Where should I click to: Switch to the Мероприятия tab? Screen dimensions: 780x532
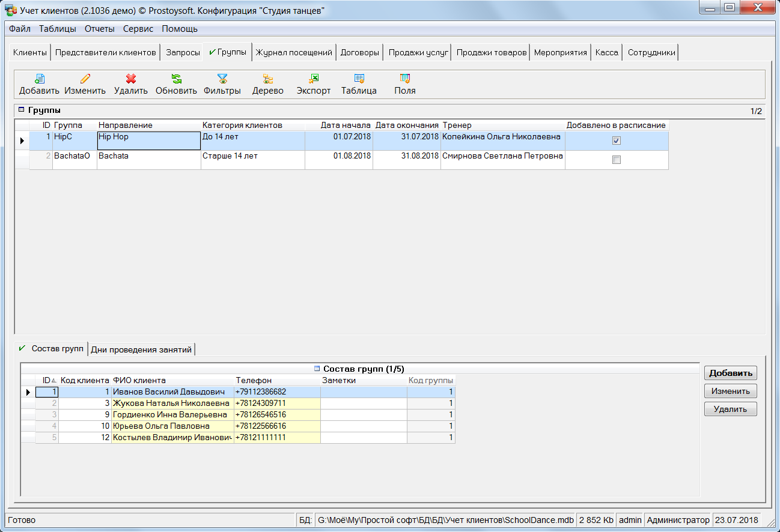pos(560,52)
